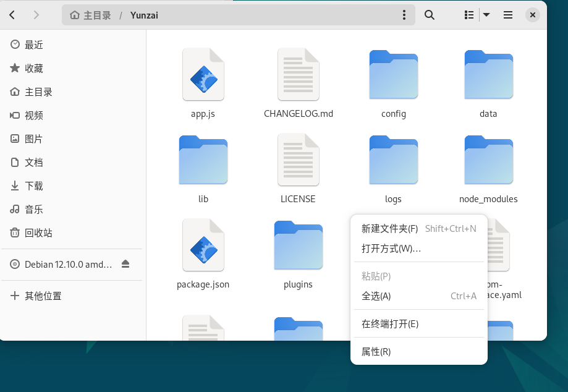
Task: Select the CHANGELOG.md document icon
Action: pos(298,75)
